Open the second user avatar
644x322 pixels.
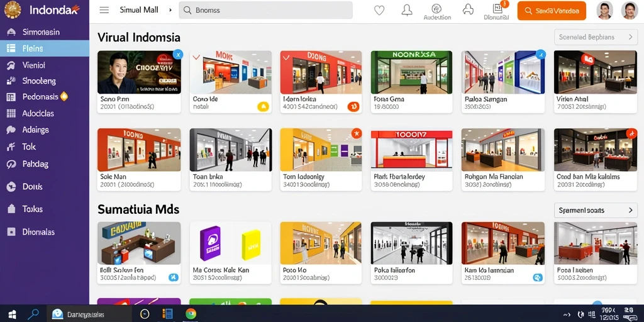[x=629, y=10]
